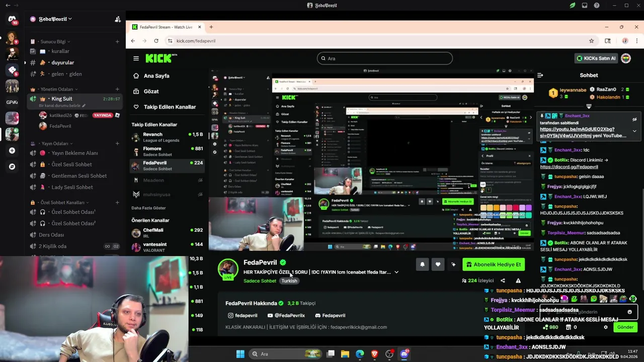Toggle stream notification bell
The height and width of the screenshot is (362, 644).
(422, 264)
